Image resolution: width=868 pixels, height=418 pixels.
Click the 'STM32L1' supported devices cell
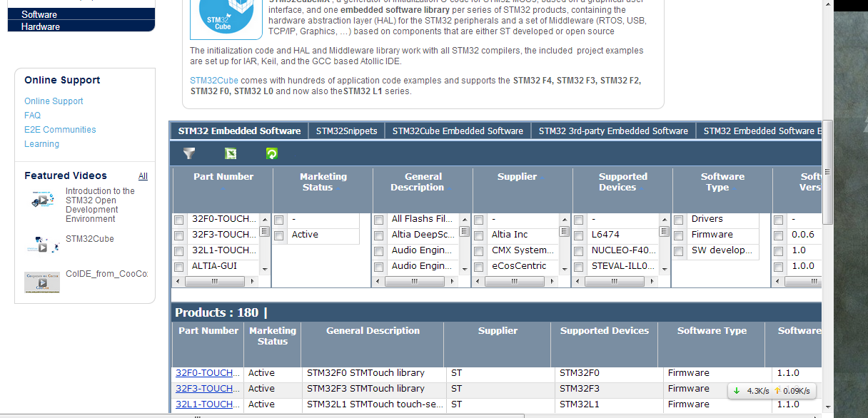(580, 404)
